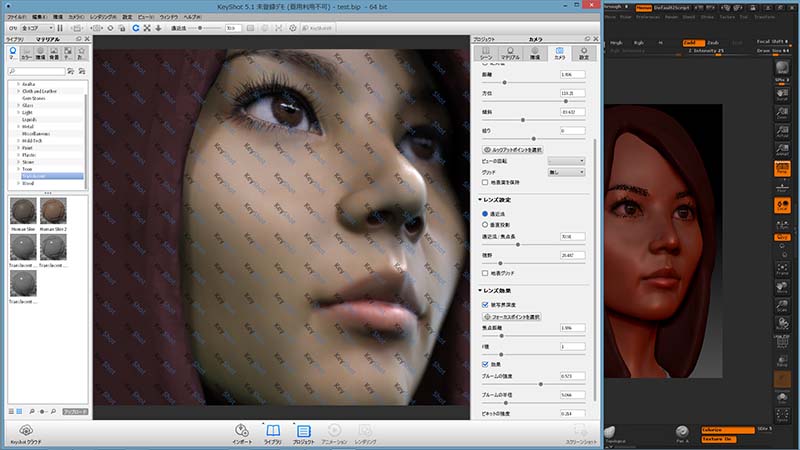Switch to マテリアル tab in project panel

[x=510, y=53]
